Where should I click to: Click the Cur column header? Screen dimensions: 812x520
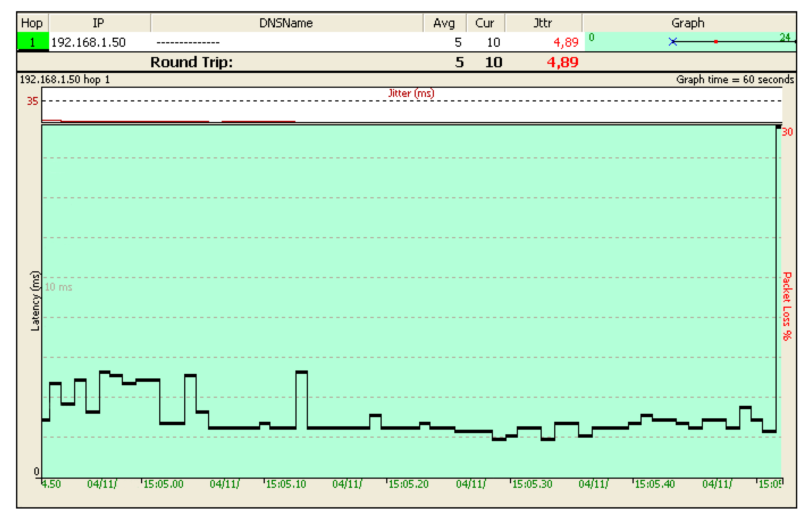coord(484,23)
